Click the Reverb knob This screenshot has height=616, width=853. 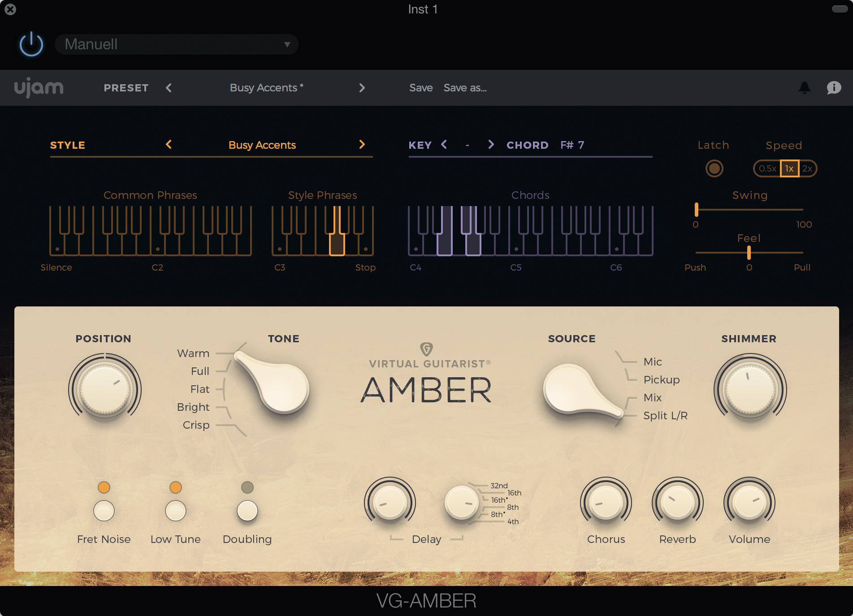point(677,502)
